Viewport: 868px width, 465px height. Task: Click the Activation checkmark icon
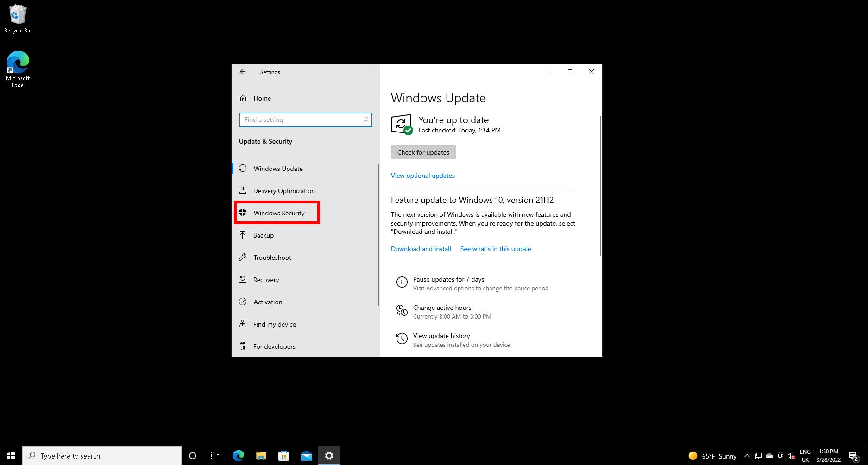tap(243, 302)
